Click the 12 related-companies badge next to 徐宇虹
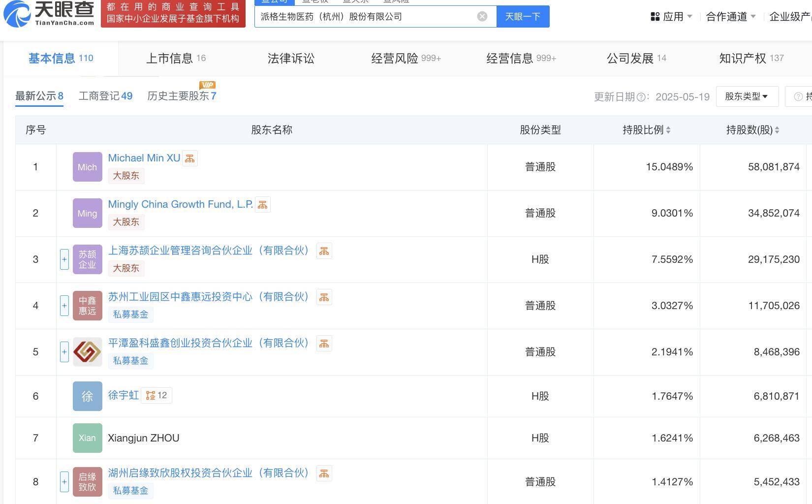 tap(156, 395)
